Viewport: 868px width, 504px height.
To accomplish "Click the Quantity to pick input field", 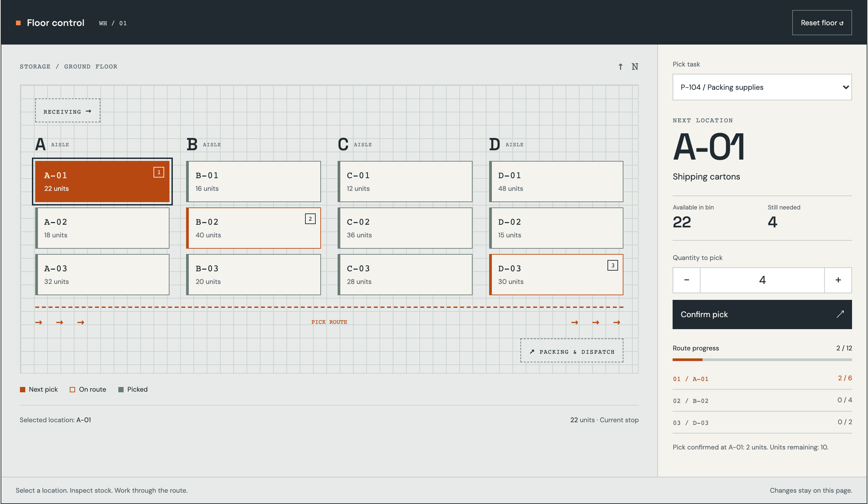I will (762, 280).
